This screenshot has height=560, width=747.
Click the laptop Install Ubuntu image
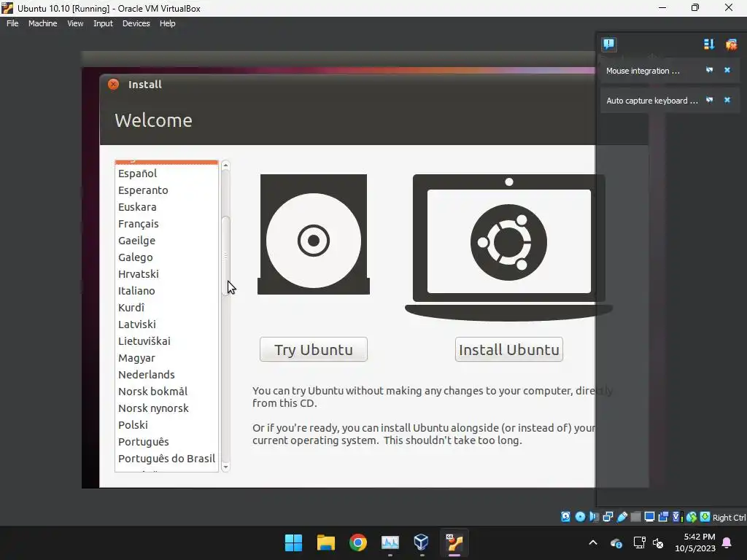508,248
